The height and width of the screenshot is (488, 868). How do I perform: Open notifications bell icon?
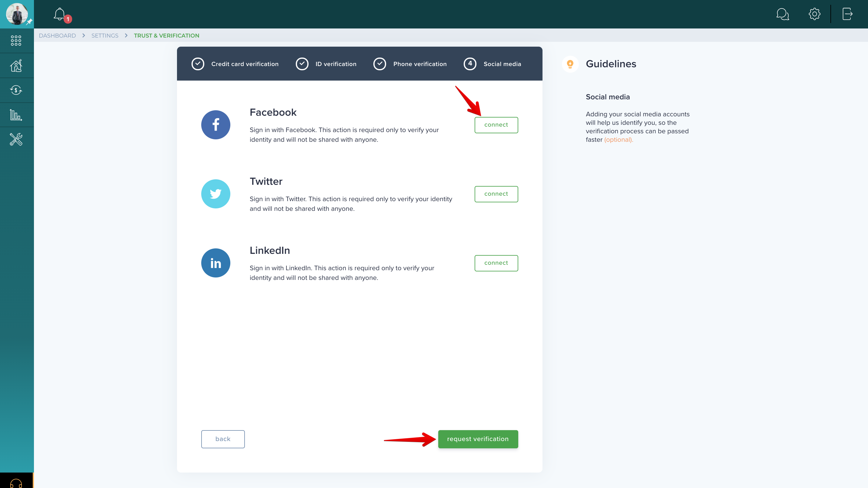point(59,14)
